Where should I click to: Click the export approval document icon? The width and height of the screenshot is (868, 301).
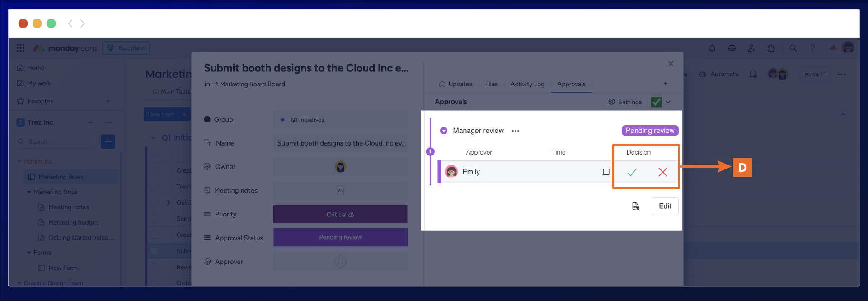[x=636, y=206]
